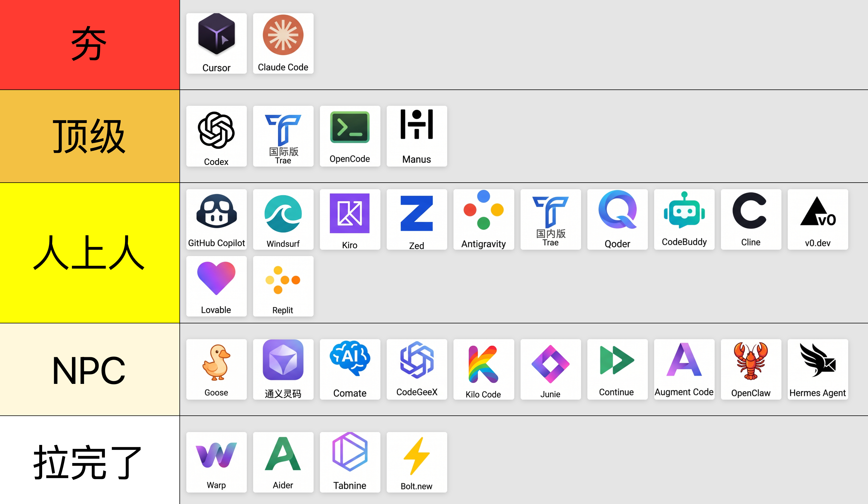This screenshot has width=868, height=504.
Task: Select the Claude Code icon
Action: [283, 43]
